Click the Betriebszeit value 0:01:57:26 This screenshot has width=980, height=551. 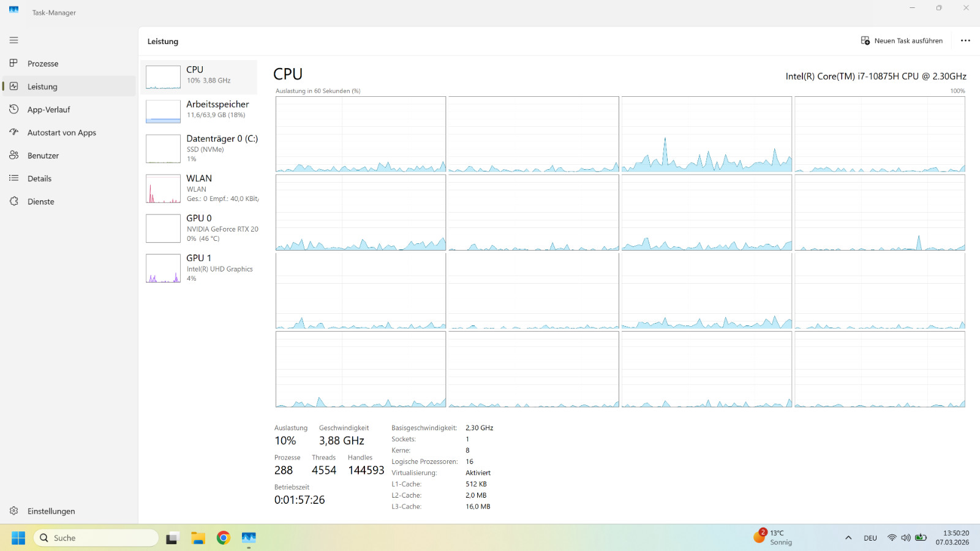(300, 500)
